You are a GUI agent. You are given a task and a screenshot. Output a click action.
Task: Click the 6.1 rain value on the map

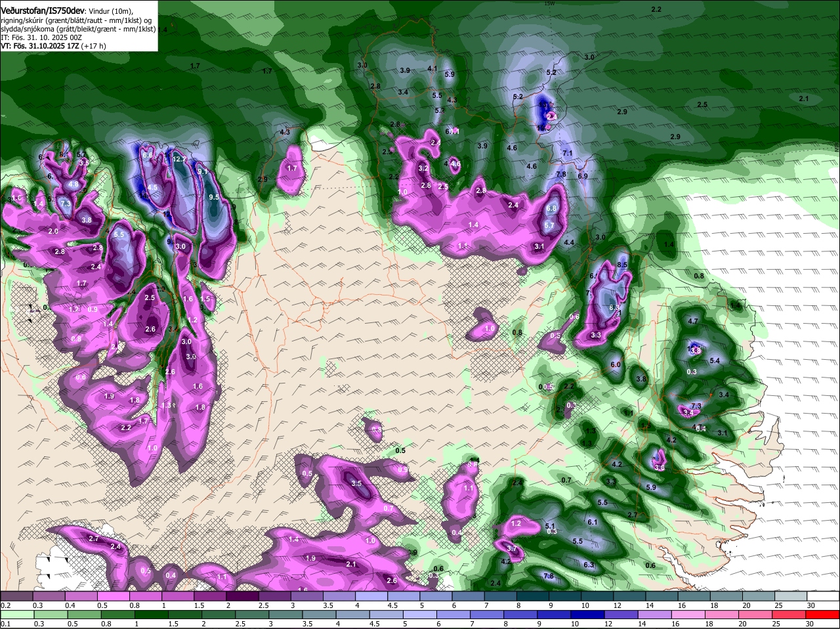(x=593, y=522)
